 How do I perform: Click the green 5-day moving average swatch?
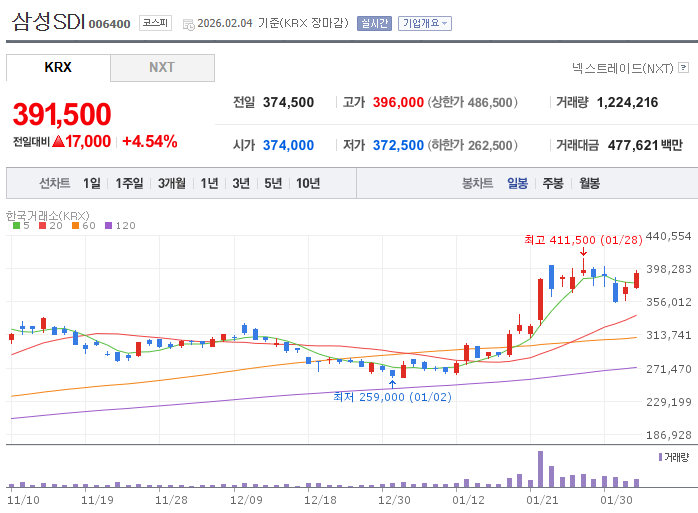(16, 225)
